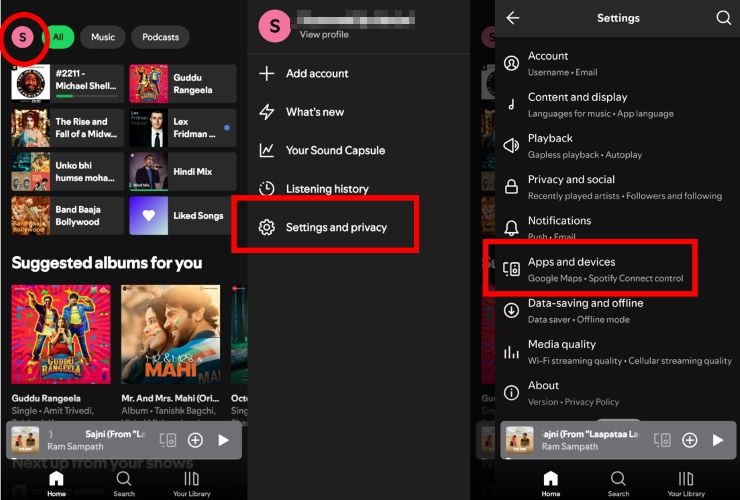Click the clock icon for Listening history
The height and width of the screenshot is (500, 740).
click(x=267, y=188)
